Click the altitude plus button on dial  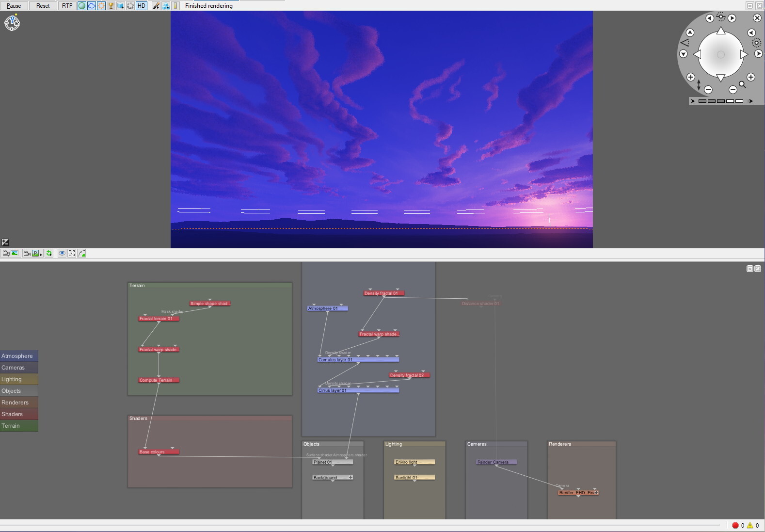(x=691, y=77)
